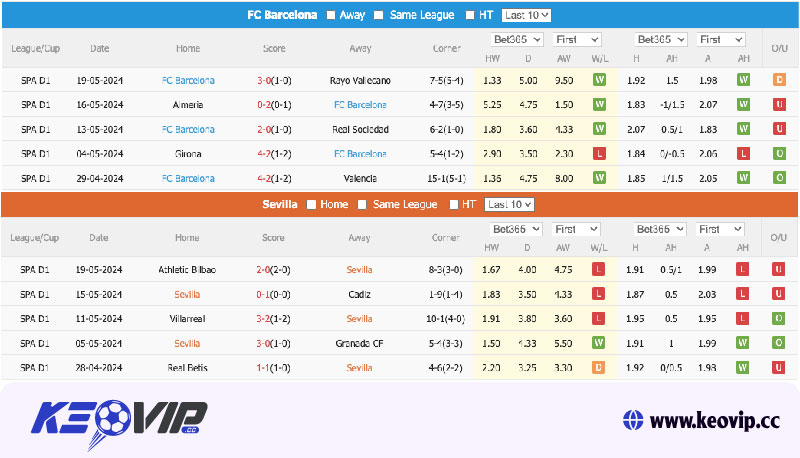Screen dimensions: 800x458
Task: Click the green W result badge for Sevilla vs Granada CF
Action: click(x=599, y=343)
